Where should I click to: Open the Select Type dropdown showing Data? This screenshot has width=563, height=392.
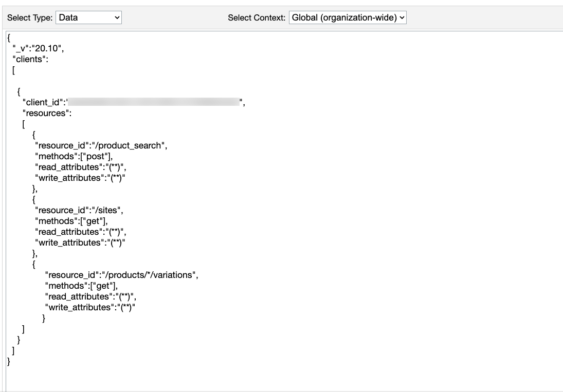tap(88, 17)
